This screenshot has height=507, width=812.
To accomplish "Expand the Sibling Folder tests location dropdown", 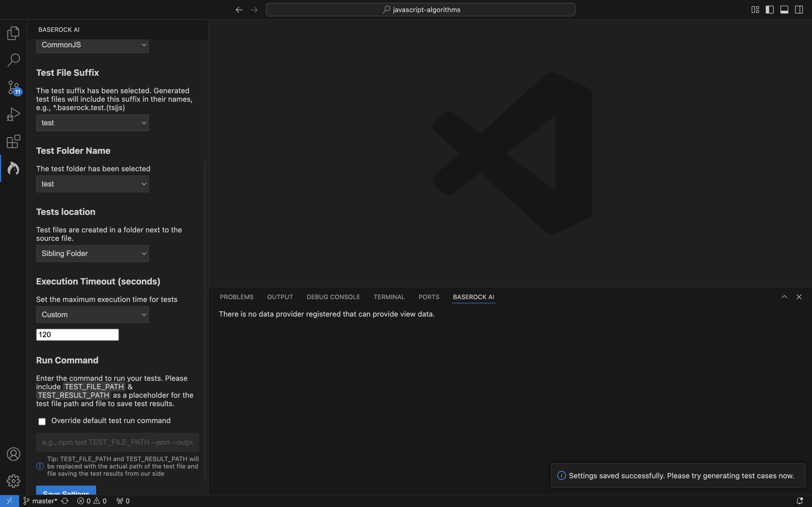I will (x=92, y=253).
